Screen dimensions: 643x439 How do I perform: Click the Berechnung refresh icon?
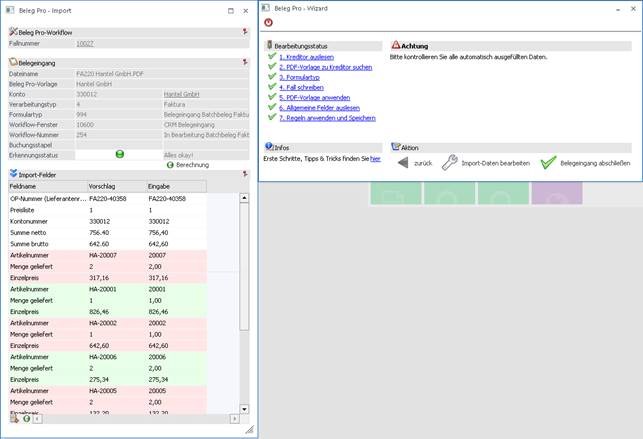point(170,164)
